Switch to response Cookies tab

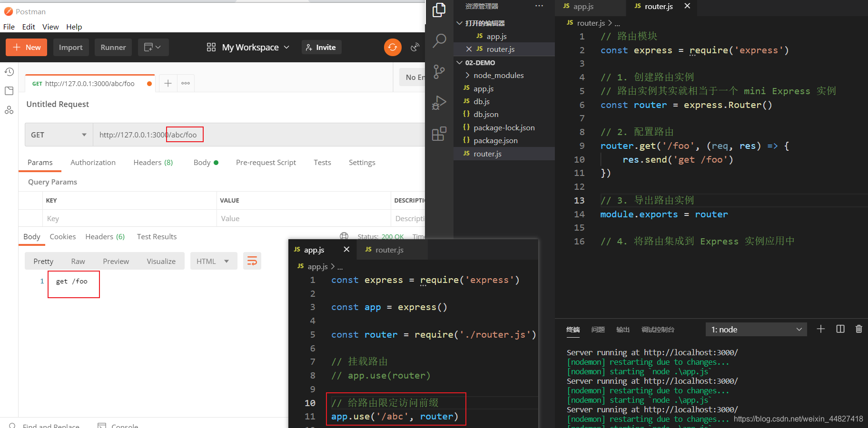(63, 236)
